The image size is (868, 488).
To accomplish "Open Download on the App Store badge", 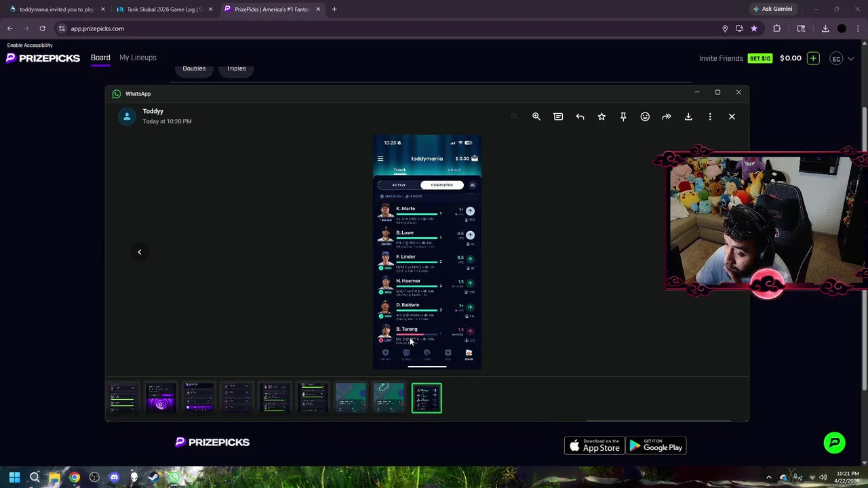I will coord(595,445).
